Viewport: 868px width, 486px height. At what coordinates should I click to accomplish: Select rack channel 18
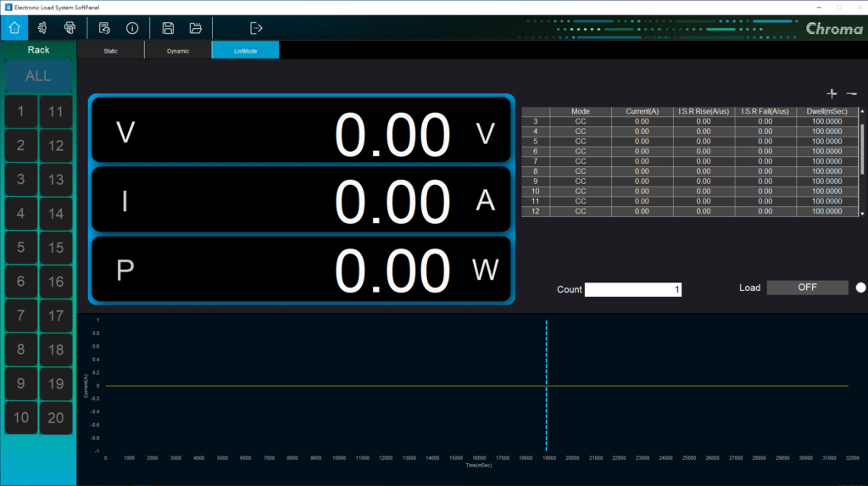tap(55, 349)
